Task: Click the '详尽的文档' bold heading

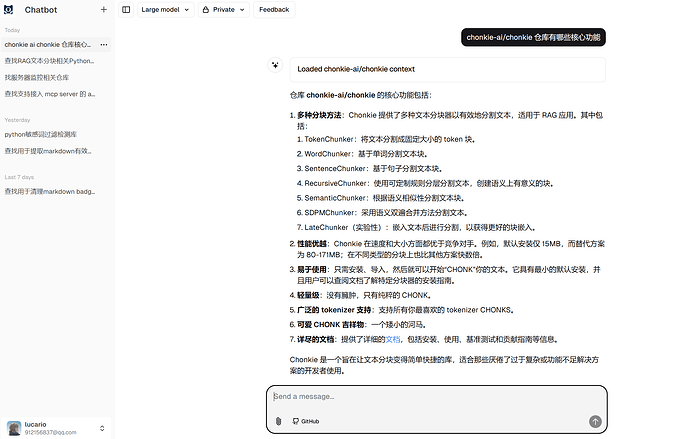Action: pyautogui.click(x=316, y=339)
